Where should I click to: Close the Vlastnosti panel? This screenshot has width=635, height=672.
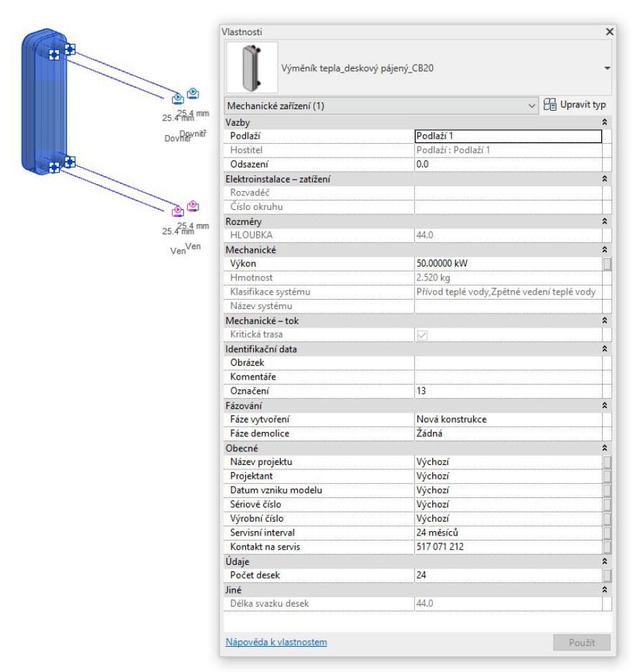(610, 32)
